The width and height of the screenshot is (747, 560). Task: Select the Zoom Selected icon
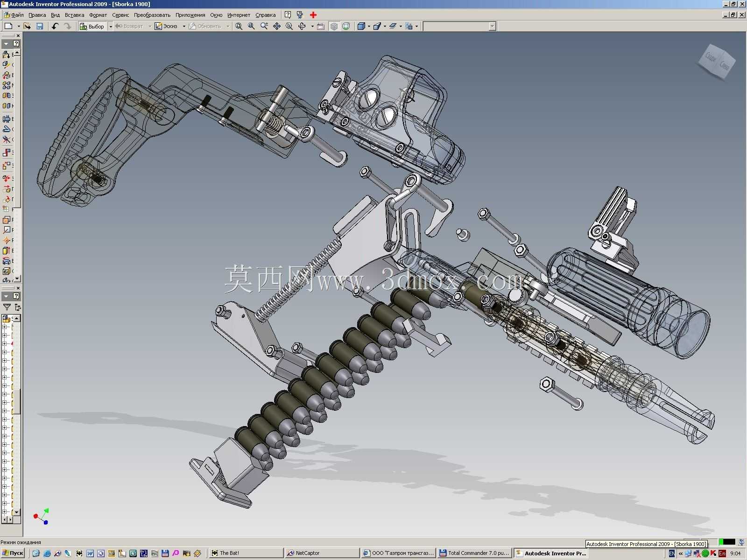(289, 26)
